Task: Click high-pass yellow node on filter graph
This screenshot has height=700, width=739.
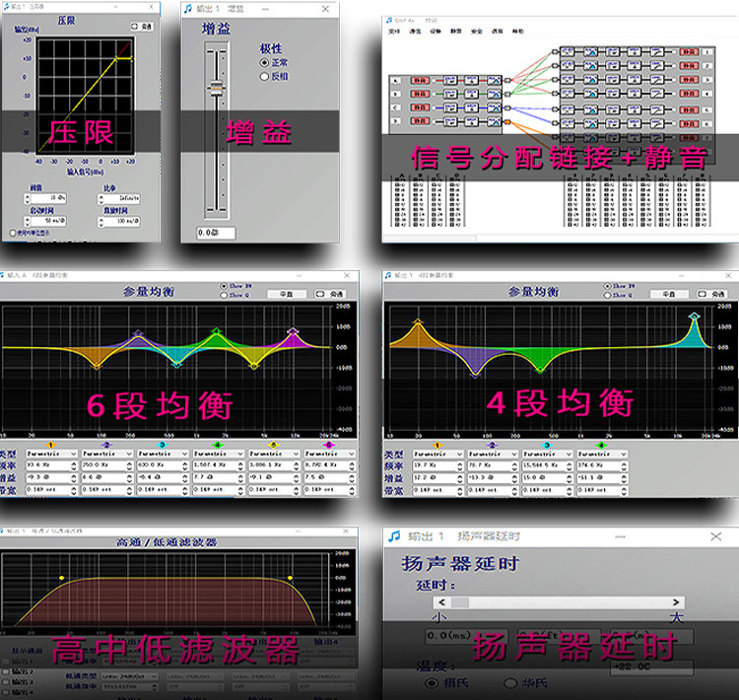Action: (x=61, y=578)
